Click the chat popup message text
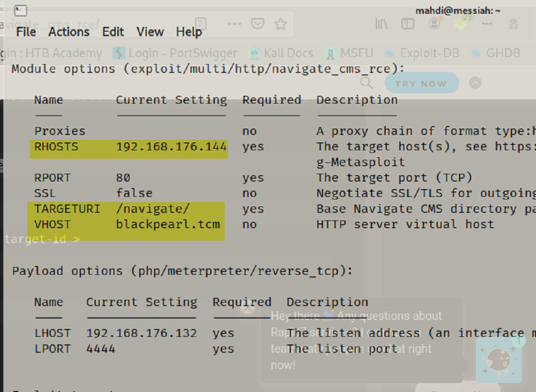 [x=356, y=340]
